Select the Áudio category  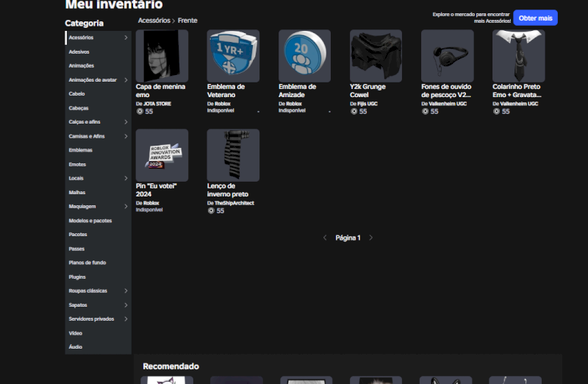98,347
